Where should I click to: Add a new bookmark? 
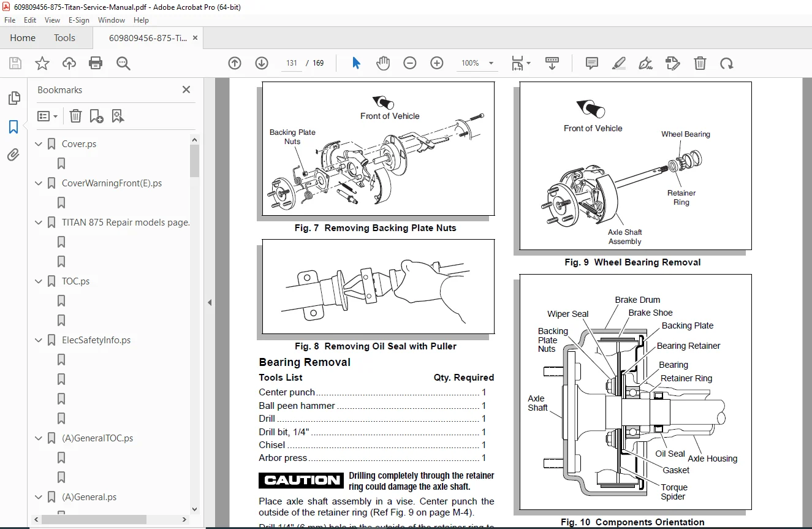(96, 116)
